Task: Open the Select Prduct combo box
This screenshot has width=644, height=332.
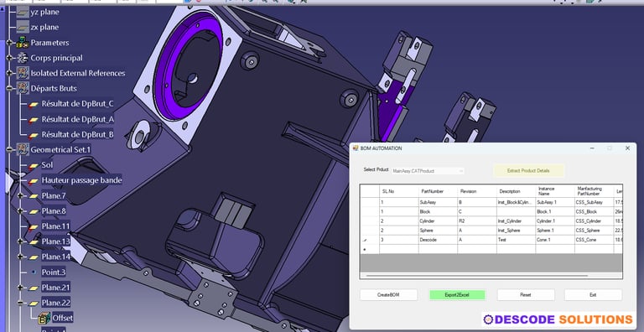Action: (x=428, y=170)
